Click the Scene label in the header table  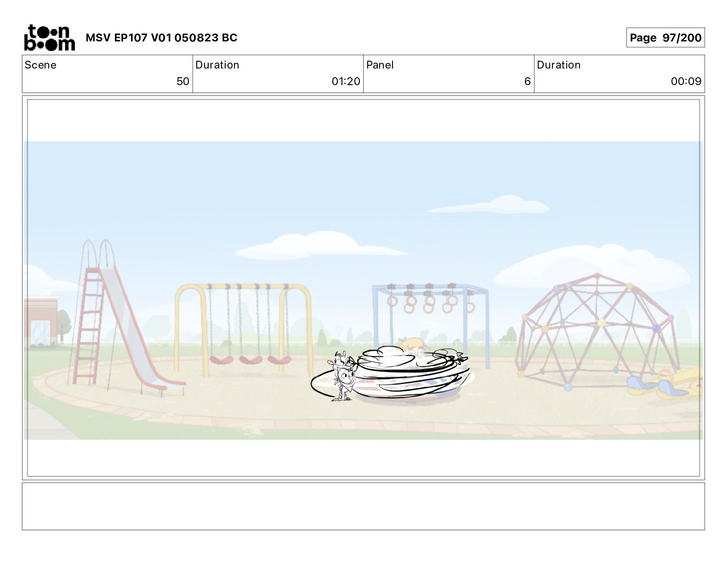(40, 65)
